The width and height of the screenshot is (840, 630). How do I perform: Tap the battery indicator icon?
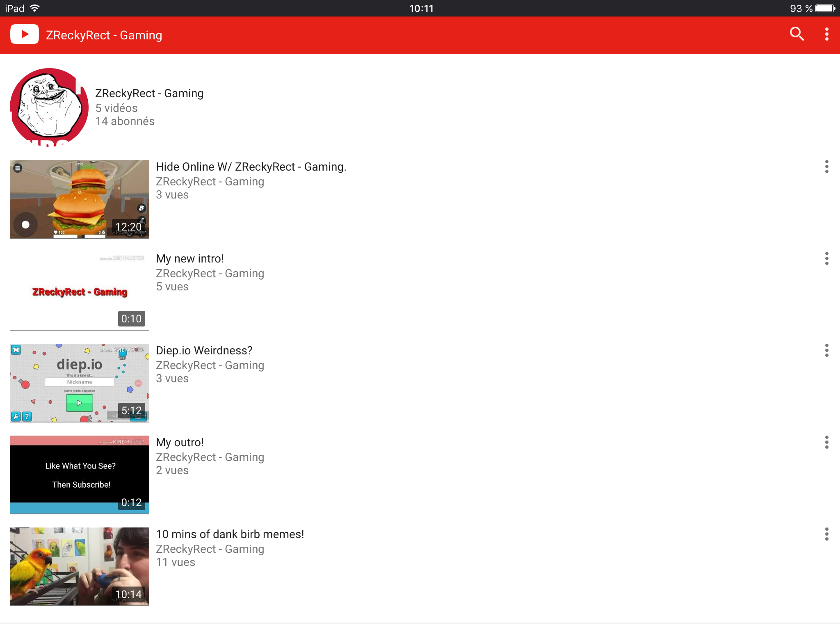point(825,8)
